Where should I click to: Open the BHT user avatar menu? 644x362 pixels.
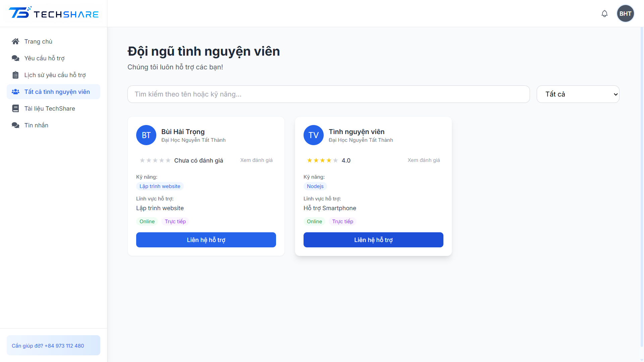(625, 14)
